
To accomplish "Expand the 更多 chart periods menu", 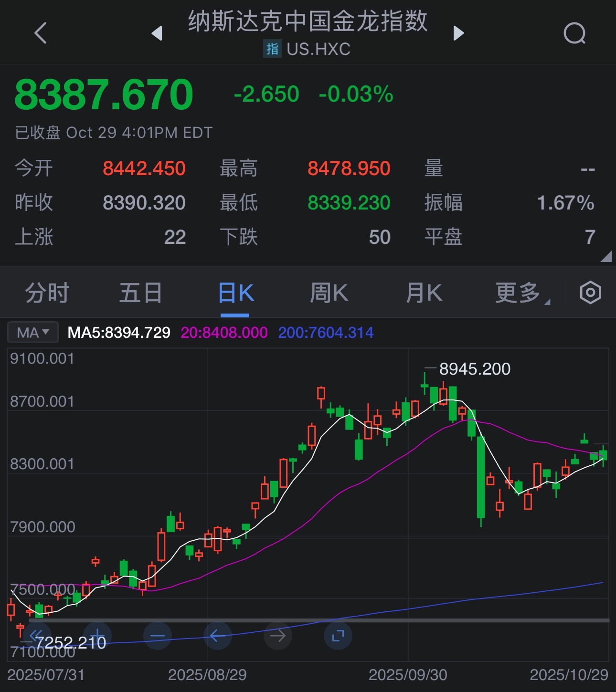I will point(522,293).
